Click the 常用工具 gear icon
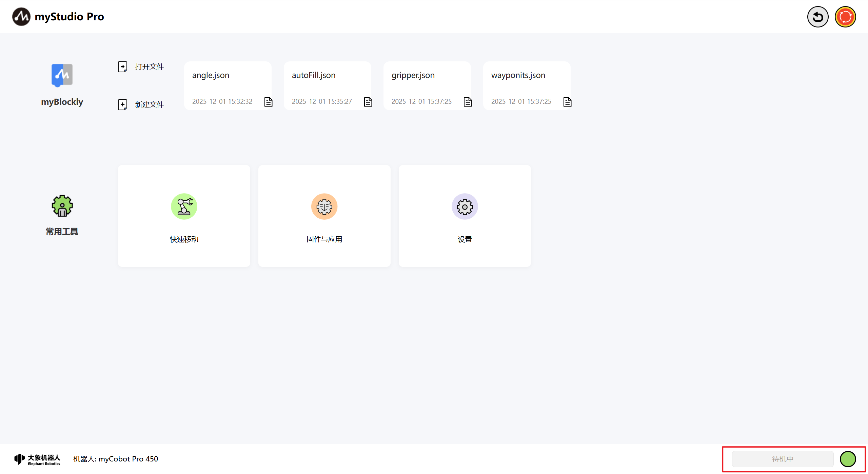The image size is (868, 474). tap(62, 206)
